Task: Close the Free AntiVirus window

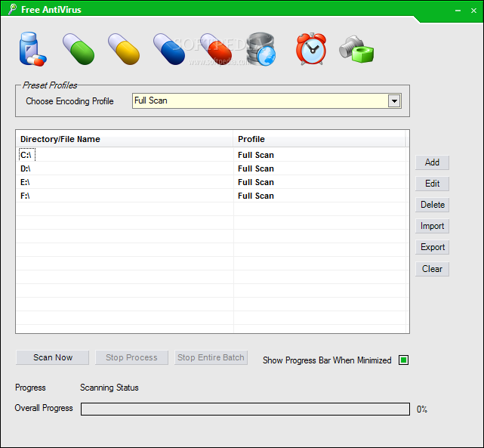Action: [x=473, y=10]
